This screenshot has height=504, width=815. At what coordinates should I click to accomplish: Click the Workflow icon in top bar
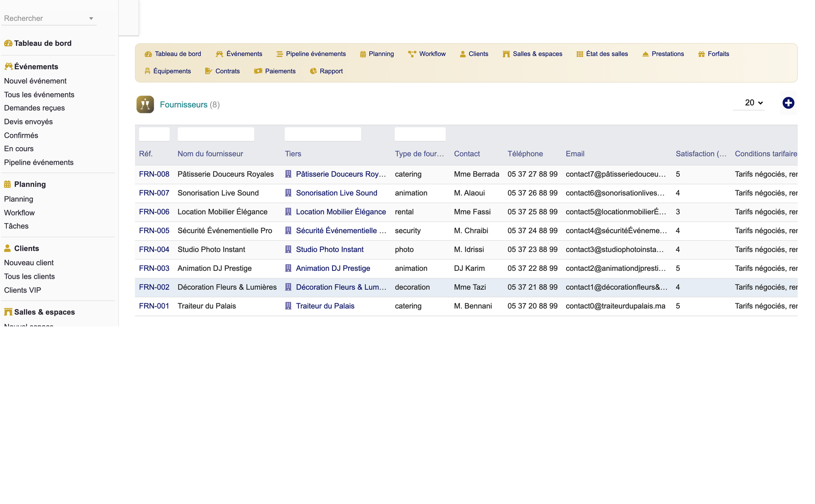412,54
